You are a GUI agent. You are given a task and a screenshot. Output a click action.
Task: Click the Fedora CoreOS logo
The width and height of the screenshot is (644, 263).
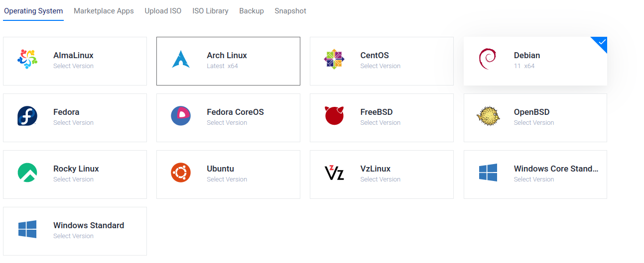click(x=181, y=116)
